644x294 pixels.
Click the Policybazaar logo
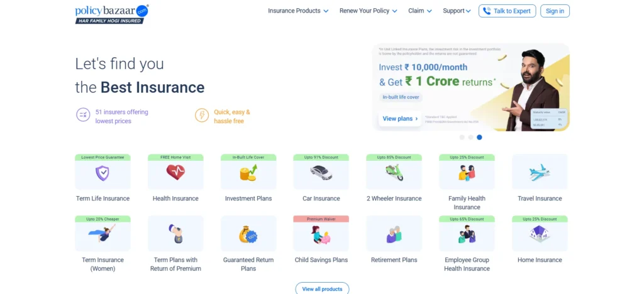pyautogui.click(x=112, y=14)
